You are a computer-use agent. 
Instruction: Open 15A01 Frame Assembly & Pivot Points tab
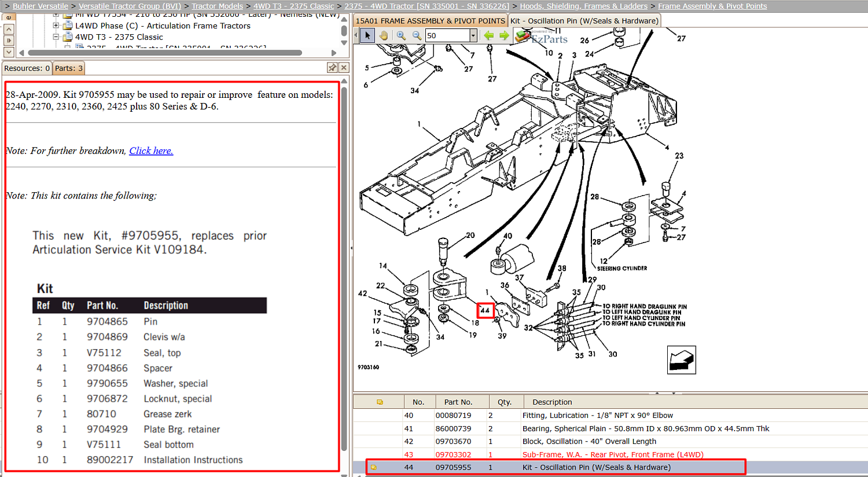(x=430, y=21)
